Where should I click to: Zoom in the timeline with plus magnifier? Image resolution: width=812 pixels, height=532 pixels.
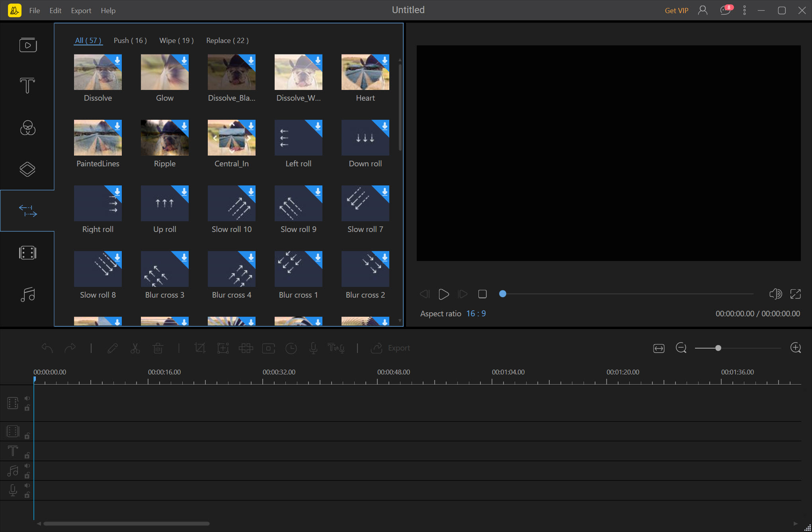point(795,348)
